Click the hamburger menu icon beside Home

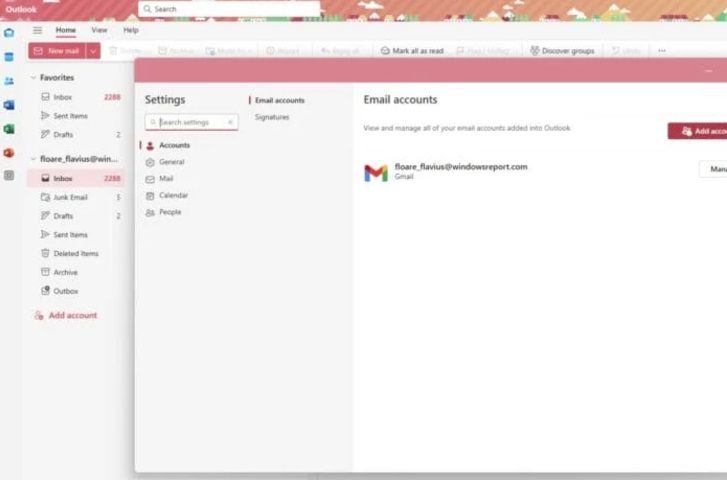[38, 30]
